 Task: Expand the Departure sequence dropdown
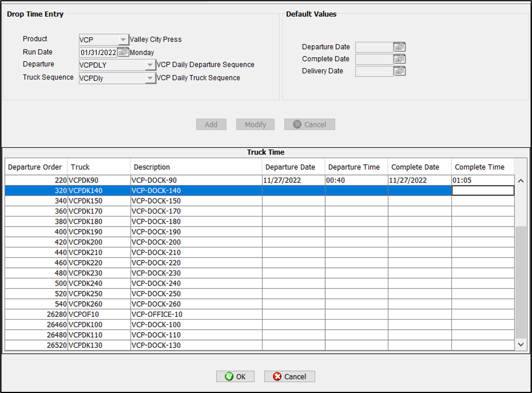(x=150, y=65)
